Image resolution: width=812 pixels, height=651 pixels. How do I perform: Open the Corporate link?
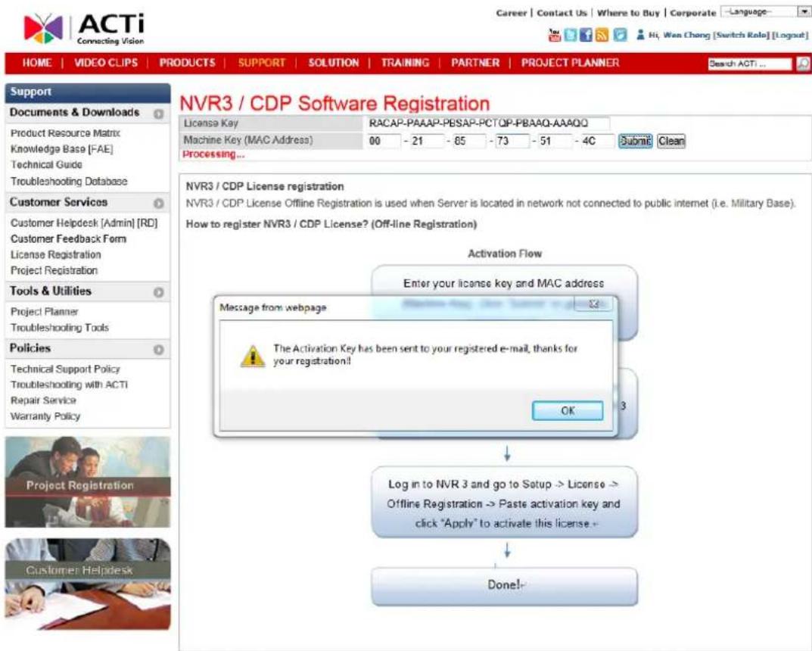693,13
